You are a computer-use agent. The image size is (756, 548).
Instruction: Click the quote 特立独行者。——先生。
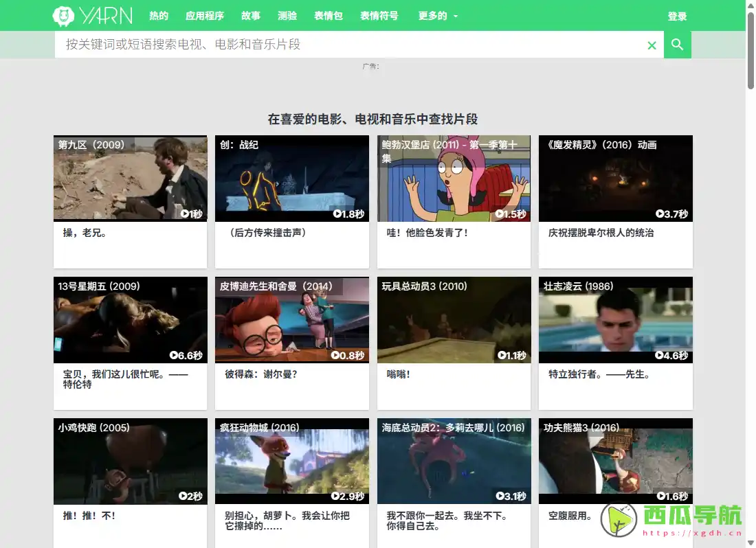click(x=599, y=374)
